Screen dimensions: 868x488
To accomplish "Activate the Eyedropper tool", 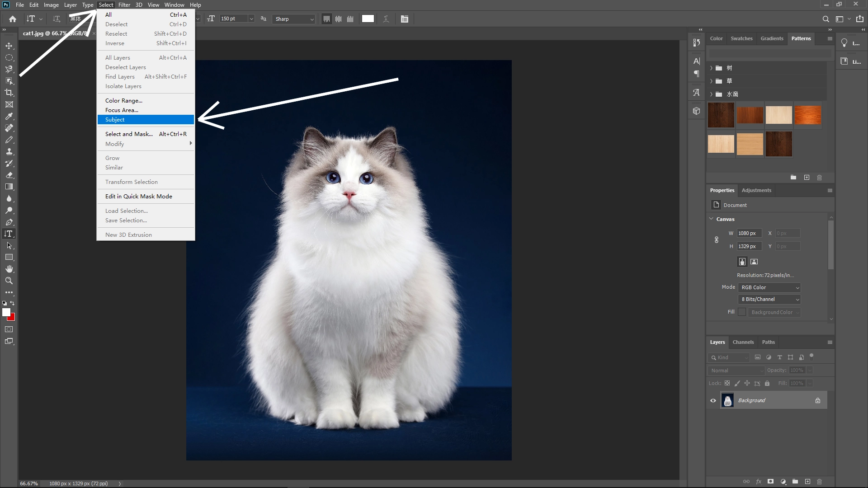I will point(9,117).
